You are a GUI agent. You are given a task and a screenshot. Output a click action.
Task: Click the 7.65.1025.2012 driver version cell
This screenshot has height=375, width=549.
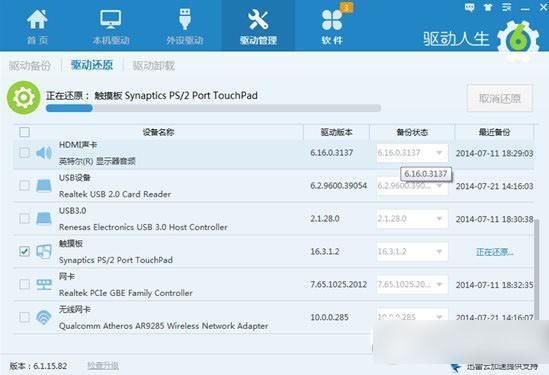pos(339,284)
